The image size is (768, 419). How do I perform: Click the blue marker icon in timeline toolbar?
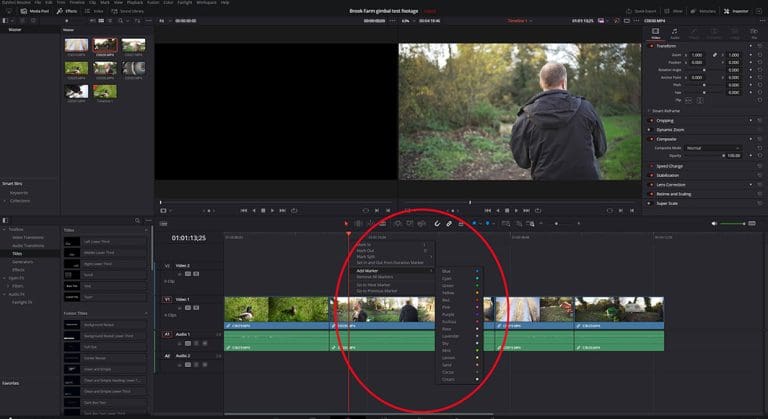coord(487,223)
